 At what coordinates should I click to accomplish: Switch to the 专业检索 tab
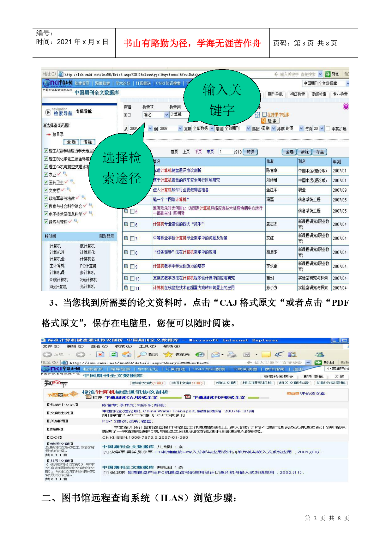click(x=340, y=94)
